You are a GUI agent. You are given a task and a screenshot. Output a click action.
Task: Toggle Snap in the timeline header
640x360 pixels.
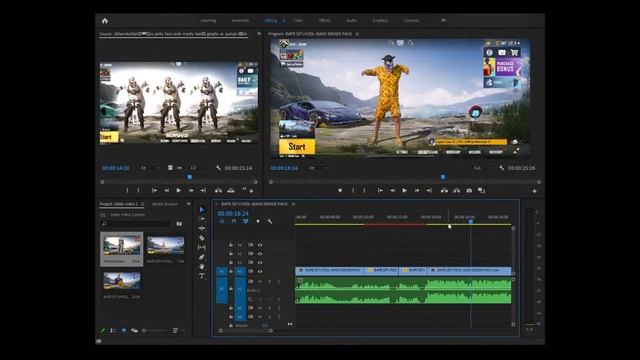[x=234, y=221]
